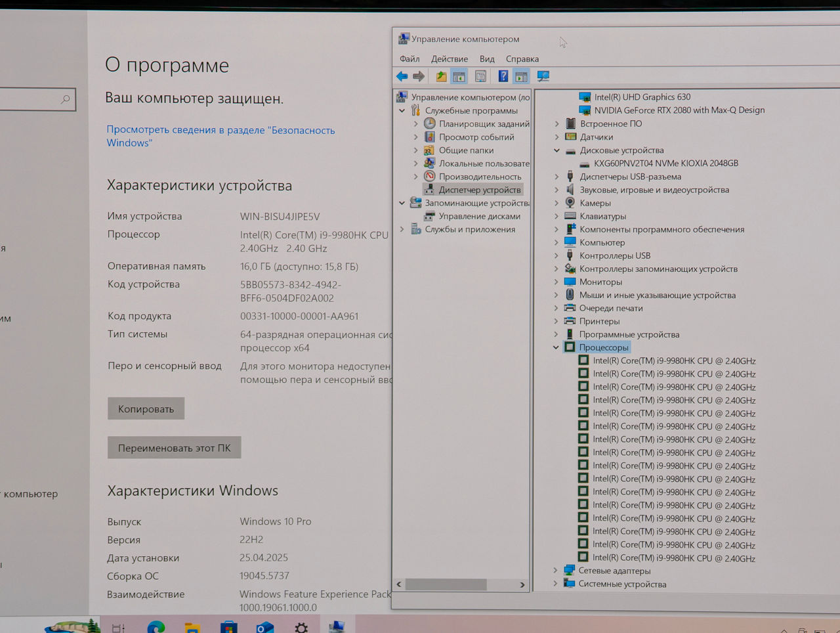
Task: Open the Действие menu
Action: pos(450,58)
